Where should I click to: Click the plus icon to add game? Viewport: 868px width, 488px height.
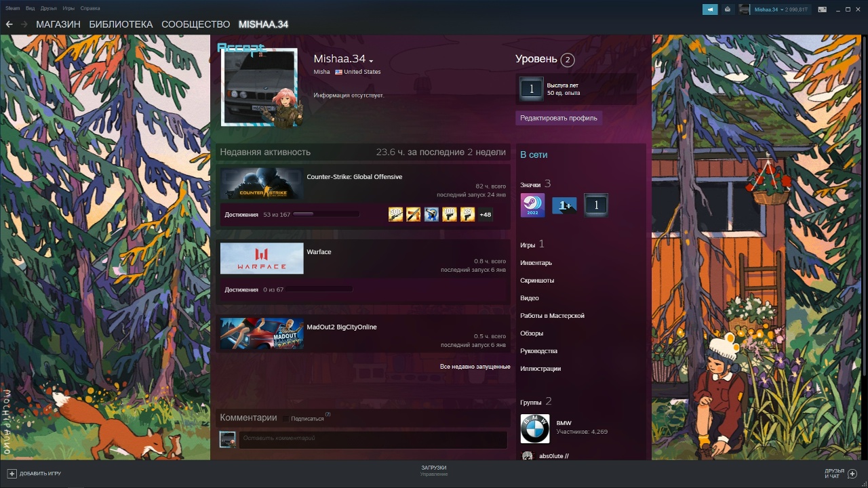click(x=12, y=474)
